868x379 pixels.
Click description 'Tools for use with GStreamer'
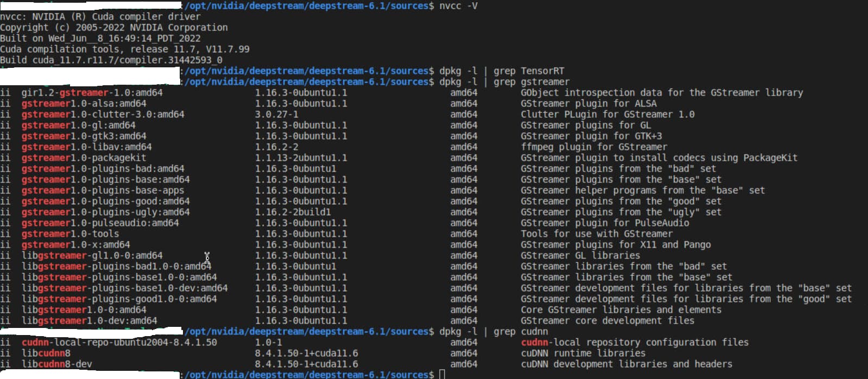[x=597, y=234]
